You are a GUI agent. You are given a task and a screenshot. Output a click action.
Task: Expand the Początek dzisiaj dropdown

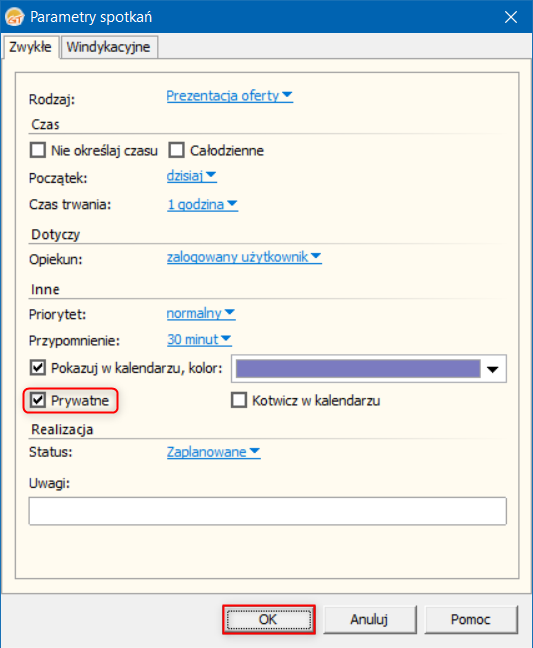(x=191, y=176)
